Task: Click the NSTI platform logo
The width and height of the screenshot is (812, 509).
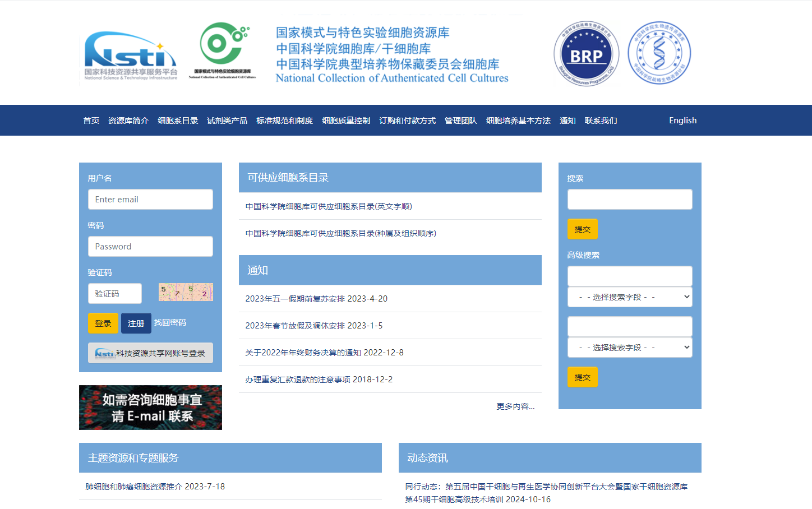Action: coord(130,55)
